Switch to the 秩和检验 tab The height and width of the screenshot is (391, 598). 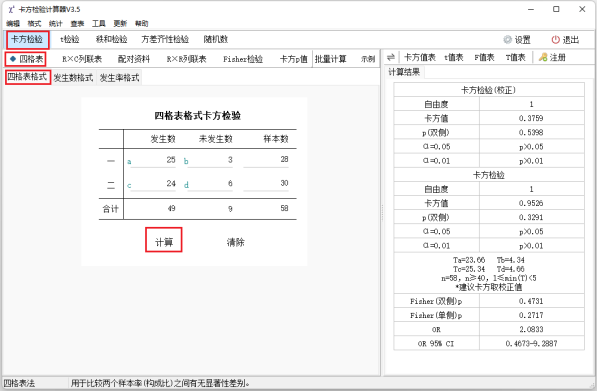coord(111,39)
